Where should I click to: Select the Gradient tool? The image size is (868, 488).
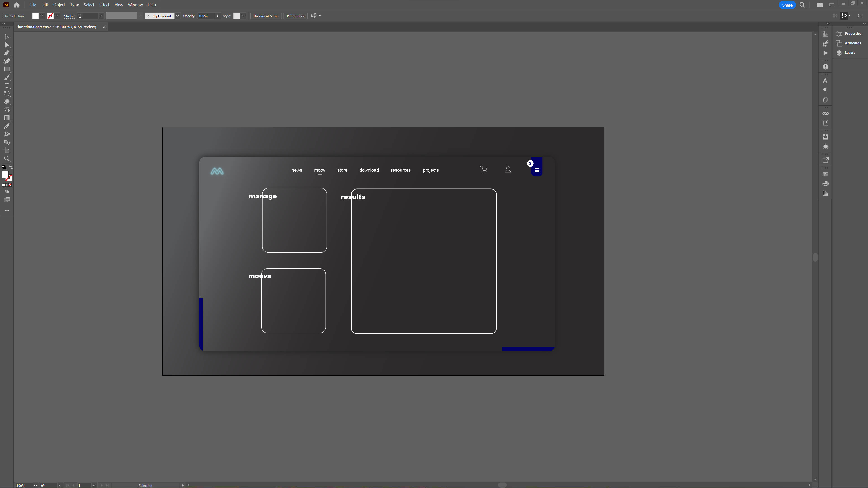7,118
